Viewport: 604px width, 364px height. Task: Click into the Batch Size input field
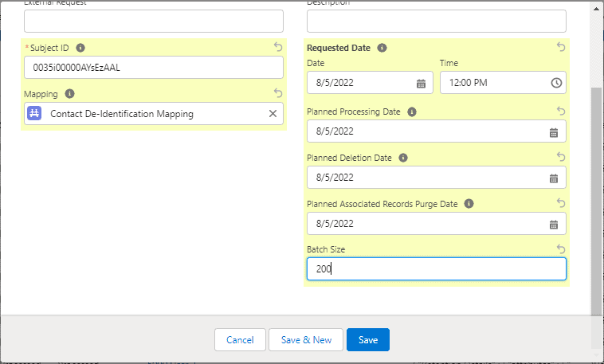coord(436,269)
